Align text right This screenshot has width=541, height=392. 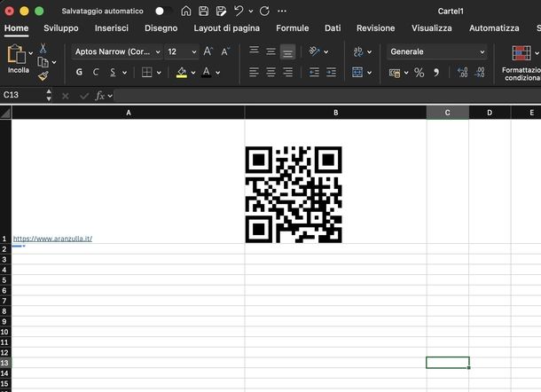tap(287, 72)
